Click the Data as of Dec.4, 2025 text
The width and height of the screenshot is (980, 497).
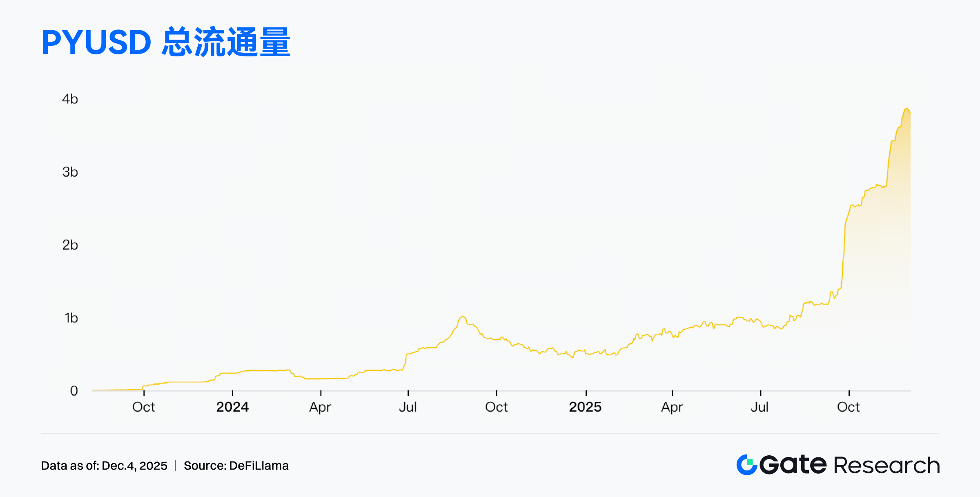[x=104, y=466]
